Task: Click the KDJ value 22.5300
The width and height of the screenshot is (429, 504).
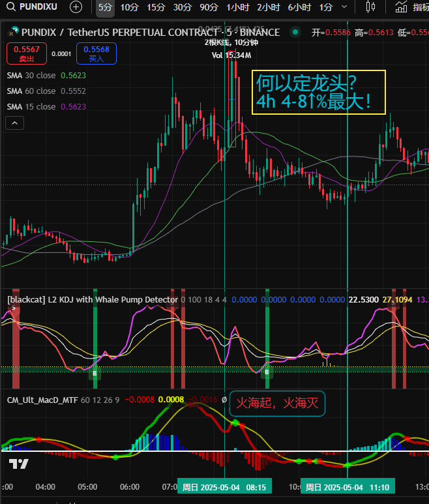Action: click(364, 299)
